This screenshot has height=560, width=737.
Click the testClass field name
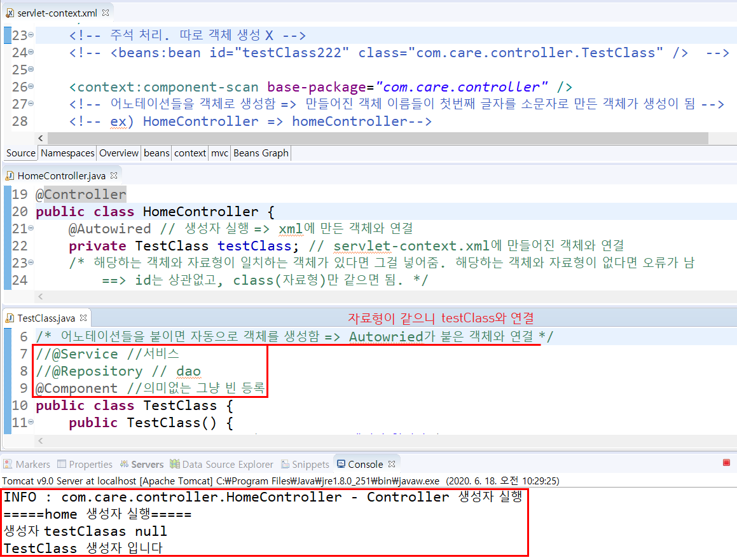pos(254,246)
